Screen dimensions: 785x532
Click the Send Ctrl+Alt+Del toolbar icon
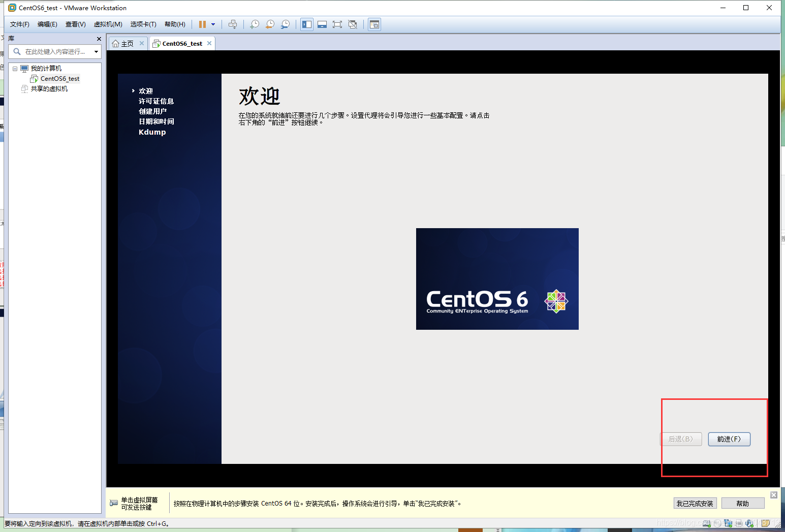[233, 24]
